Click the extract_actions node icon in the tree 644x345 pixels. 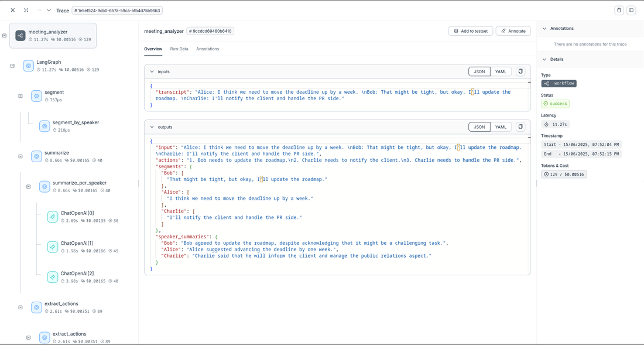pos(36,307)
